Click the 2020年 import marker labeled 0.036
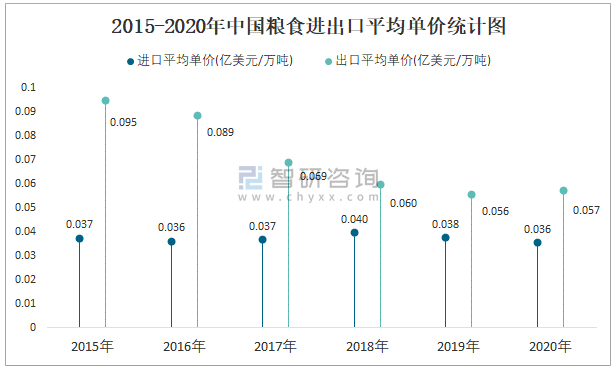This screenshot has width=616, height=370. click(x=537, y=243)
